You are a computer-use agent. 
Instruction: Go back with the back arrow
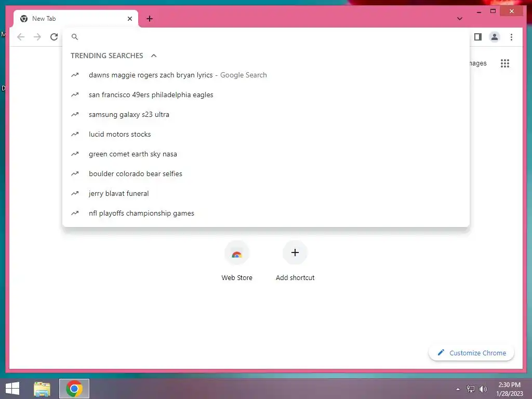[x=21, y=37]
